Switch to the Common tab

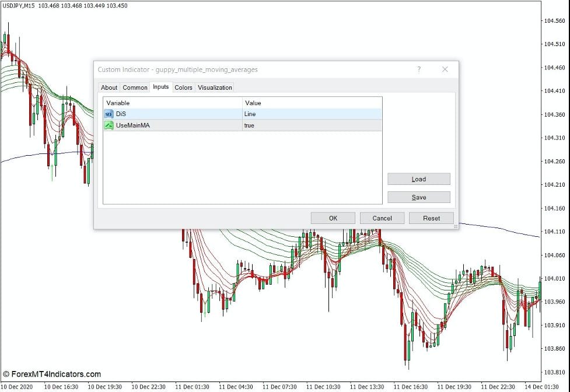click(135, 87)
